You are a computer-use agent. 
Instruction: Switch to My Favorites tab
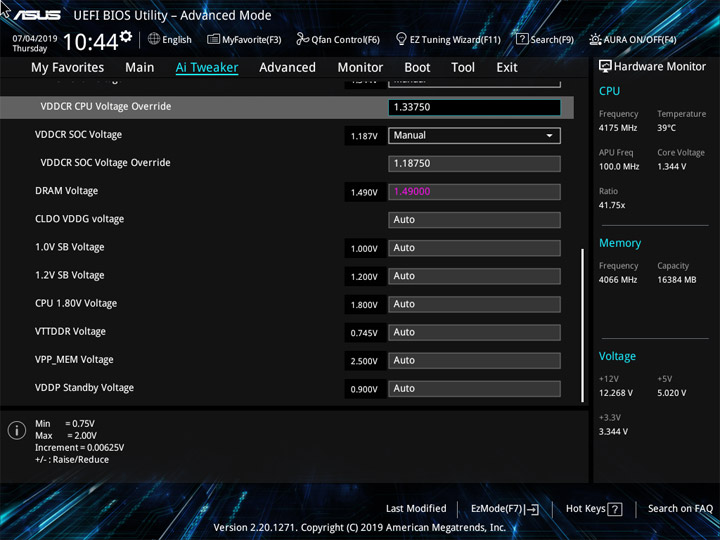[68, 68]
